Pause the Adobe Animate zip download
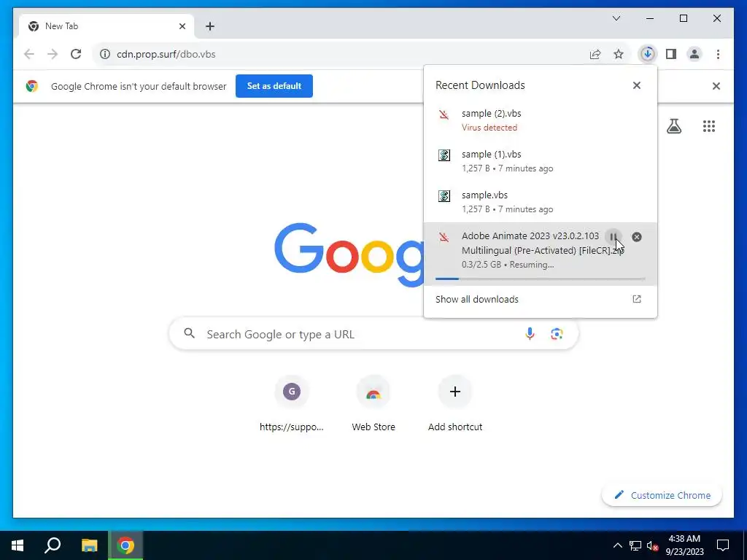 [613, 237]
